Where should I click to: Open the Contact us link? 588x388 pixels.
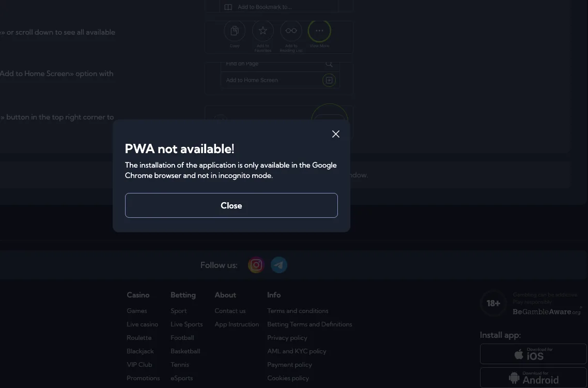[x=230, y=310]
